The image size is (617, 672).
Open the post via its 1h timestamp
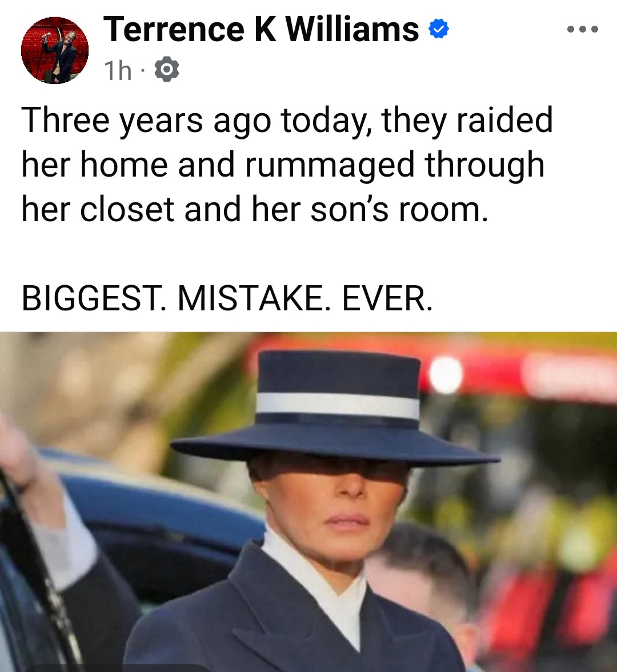(x=118, y=70)
